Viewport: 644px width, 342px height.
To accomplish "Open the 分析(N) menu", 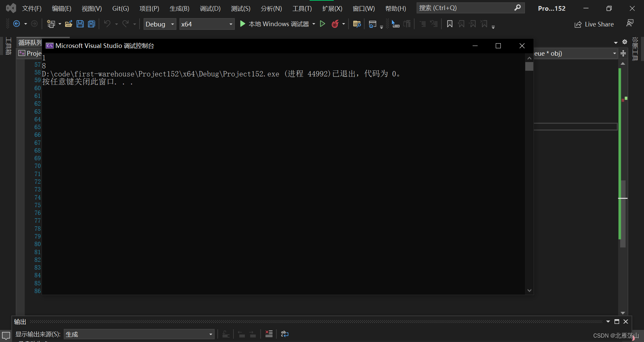I will coord(271,8).
